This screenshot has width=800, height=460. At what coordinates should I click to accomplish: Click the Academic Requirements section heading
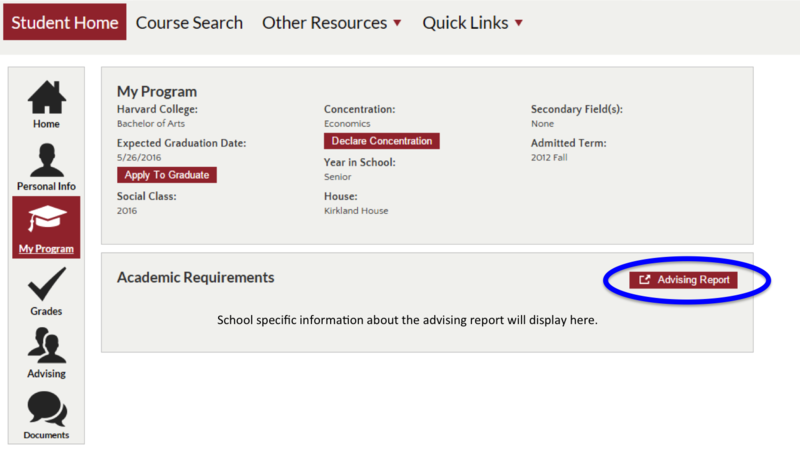[x=195, y=277]
